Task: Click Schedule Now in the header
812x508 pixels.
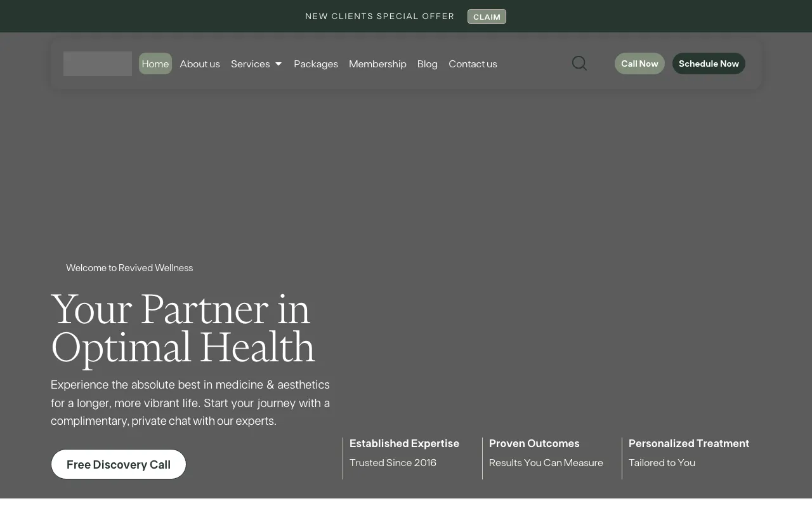Action: coord(709,63)
